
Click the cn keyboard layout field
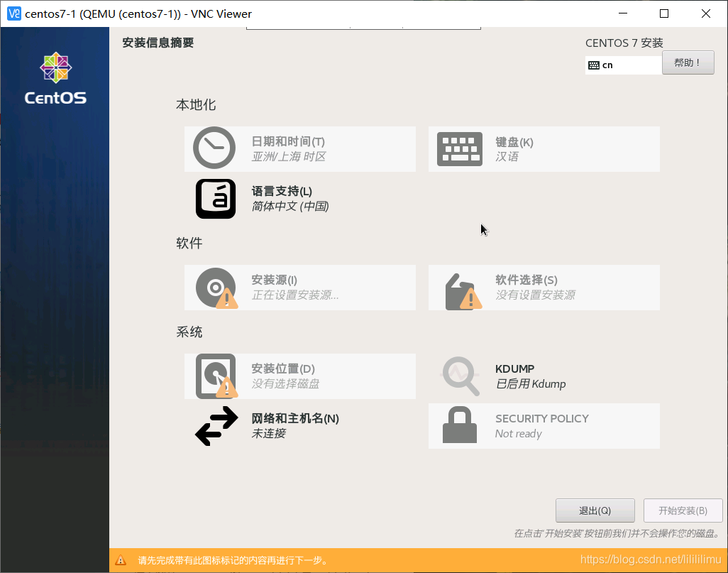624,65
